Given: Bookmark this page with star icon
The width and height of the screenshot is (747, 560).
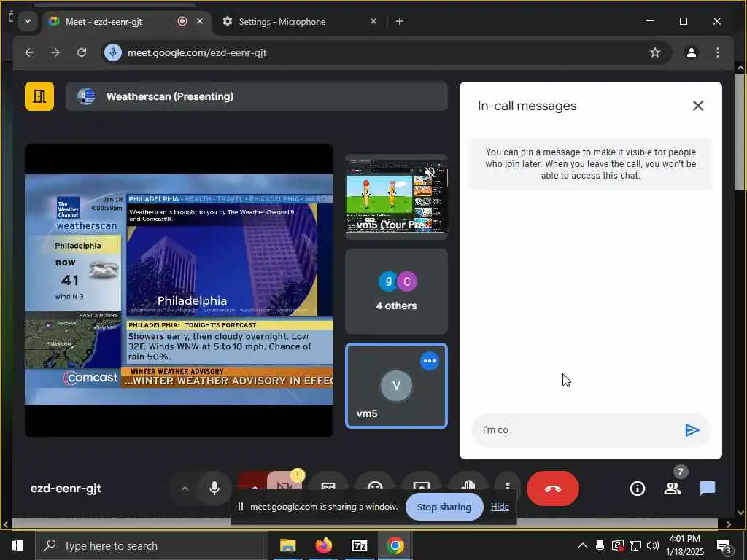Looking at the screenshot, I should [655, 52].
